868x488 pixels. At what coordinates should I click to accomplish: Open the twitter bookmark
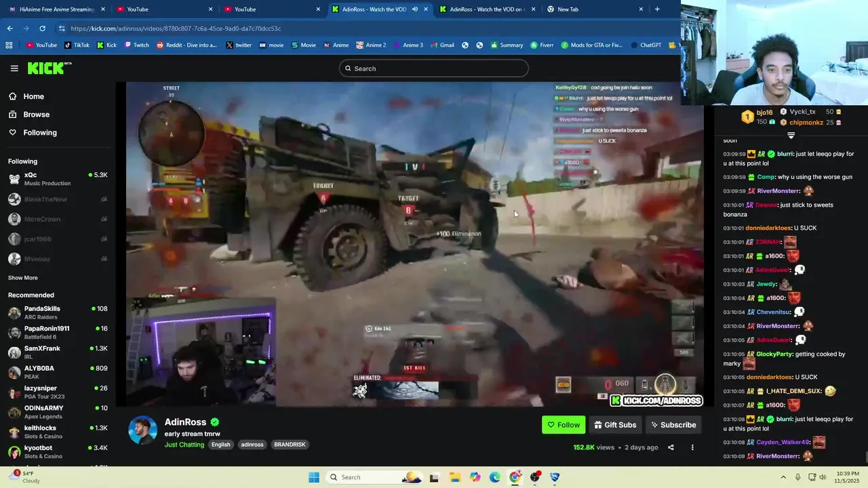(x=239, y=45)
